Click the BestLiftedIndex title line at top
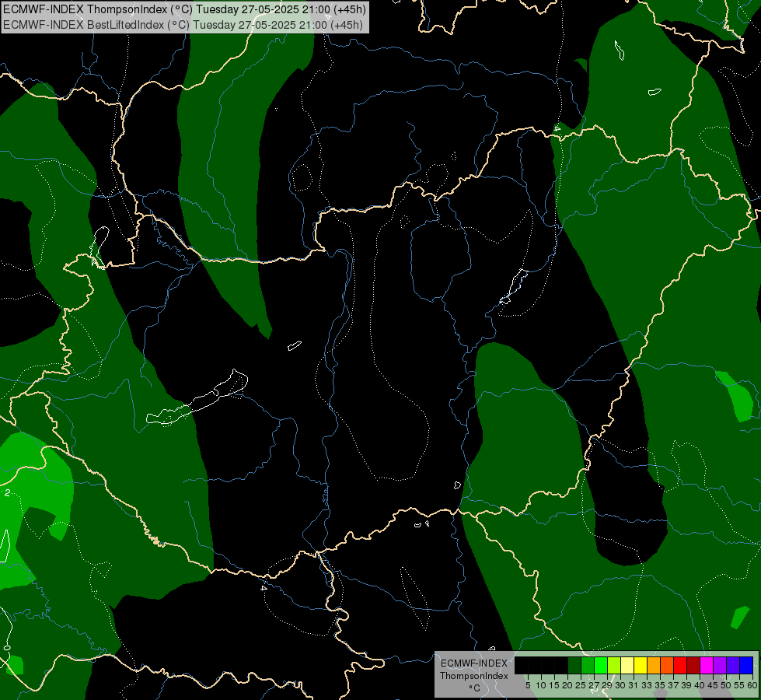Image resolution: width=761 pixels, height=700 pixels. point(183,24)
